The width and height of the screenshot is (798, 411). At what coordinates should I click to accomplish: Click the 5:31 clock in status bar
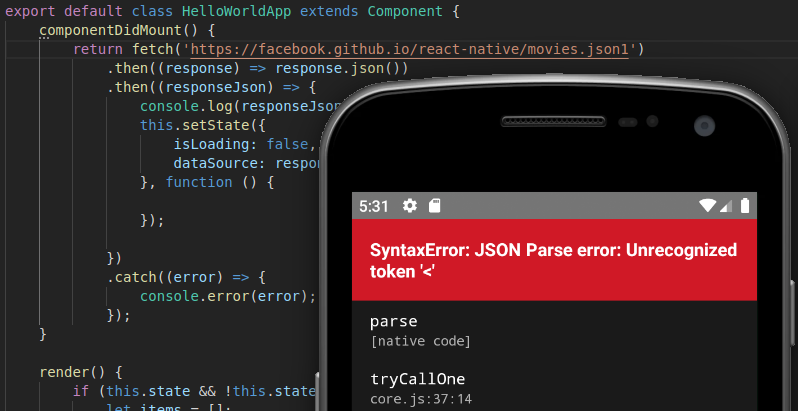[374, 206]
